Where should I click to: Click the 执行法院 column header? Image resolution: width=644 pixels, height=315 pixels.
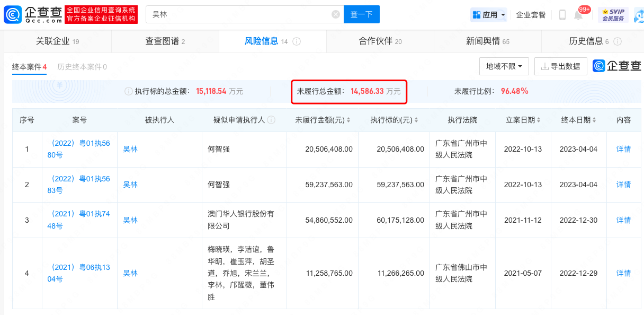pos(462,120)
